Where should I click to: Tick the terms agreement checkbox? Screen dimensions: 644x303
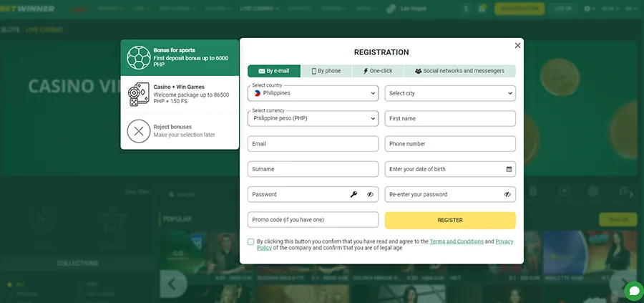(251, 241)
